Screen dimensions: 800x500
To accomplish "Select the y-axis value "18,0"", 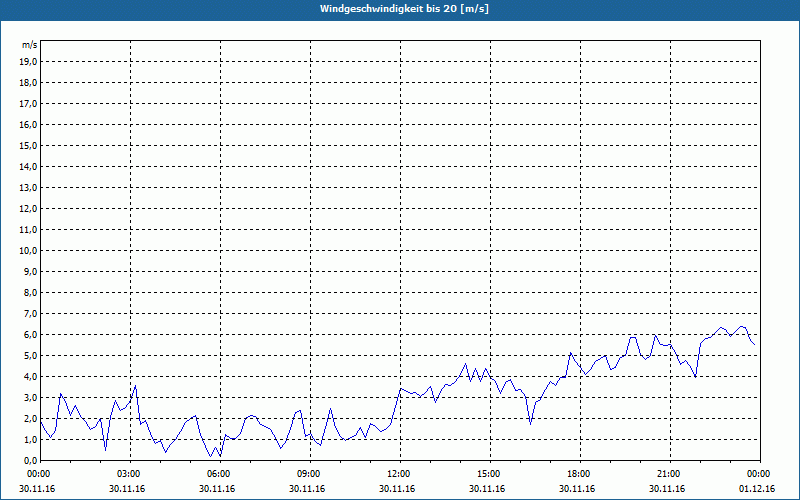I will coord(28,83).
